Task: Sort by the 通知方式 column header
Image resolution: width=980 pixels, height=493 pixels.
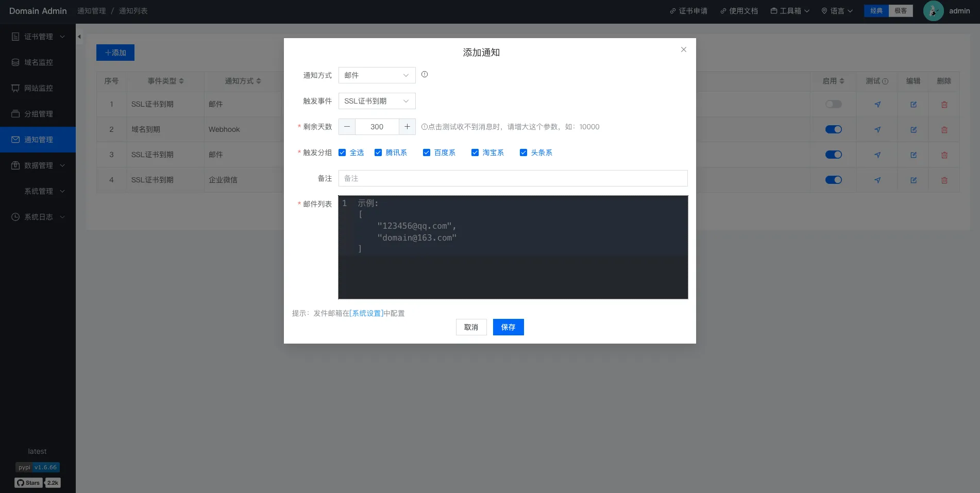Action: click(x=243, y=81)
